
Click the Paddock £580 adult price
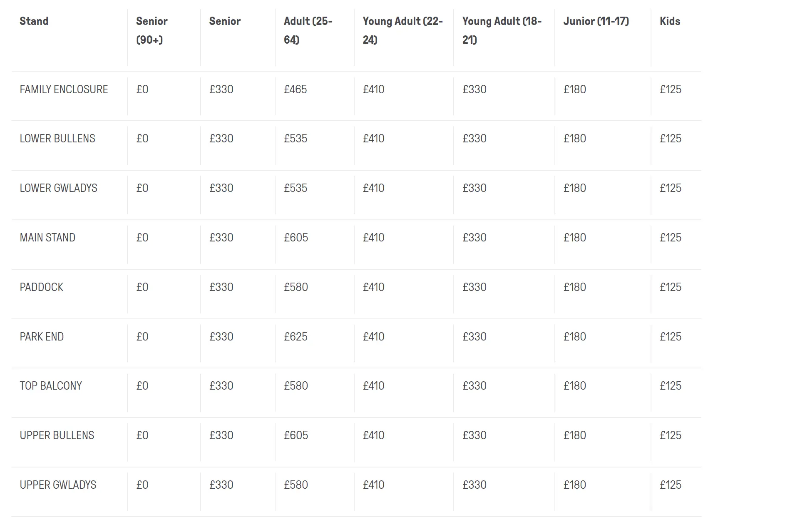[296, 287]
